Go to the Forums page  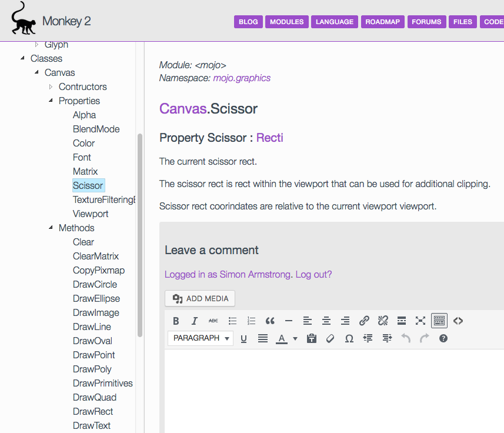coord(426,22)
